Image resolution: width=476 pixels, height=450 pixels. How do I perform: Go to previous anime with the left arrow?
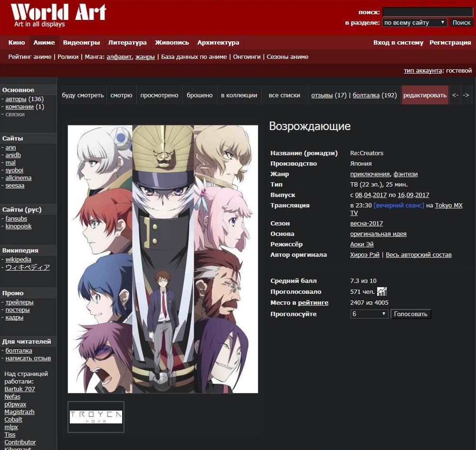455,95
